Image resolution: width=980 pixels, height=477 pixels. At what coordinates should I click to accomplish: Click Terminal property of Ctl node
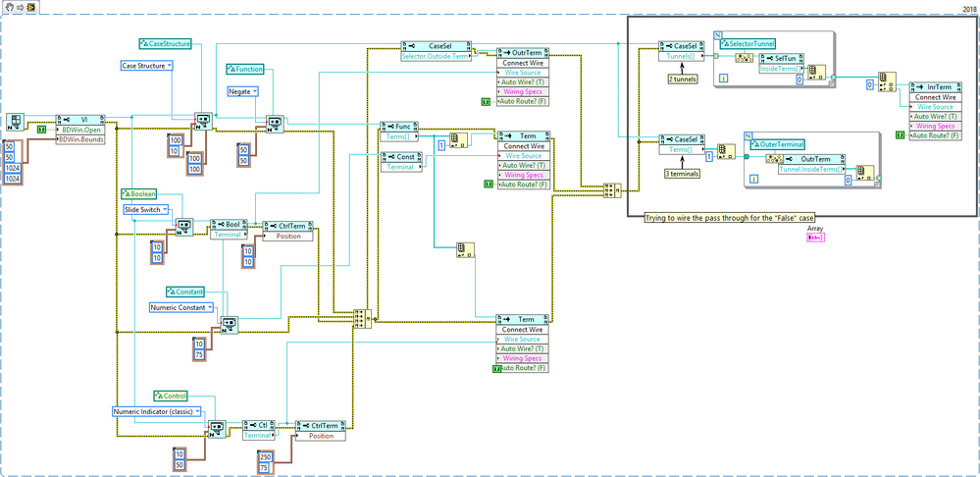click(x=259, y=436)
